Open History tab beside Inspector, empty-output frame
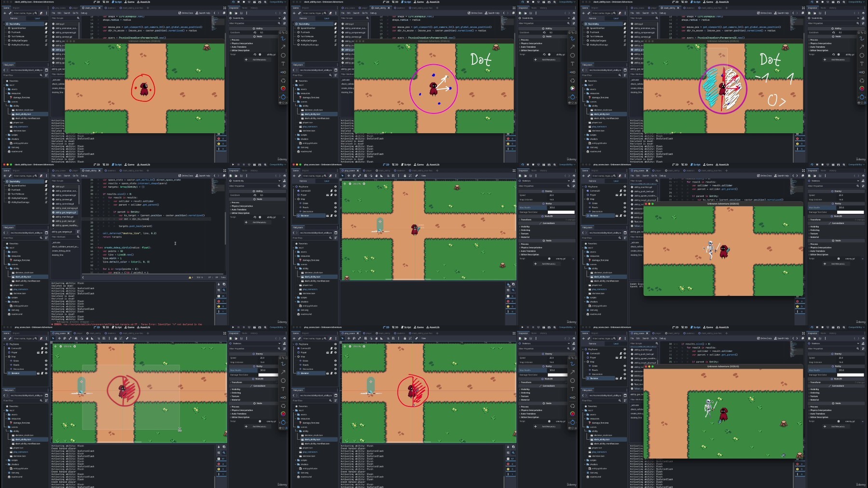The height and width of the screenshot is (488, 868). point(543,170)
